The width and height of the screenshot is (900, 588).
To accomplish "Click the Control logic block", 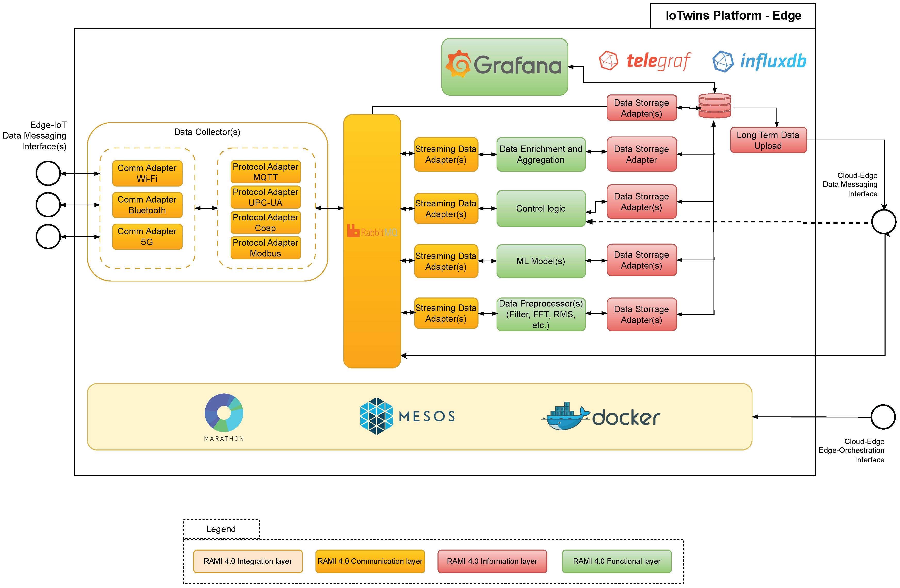I will pos(541,208).
